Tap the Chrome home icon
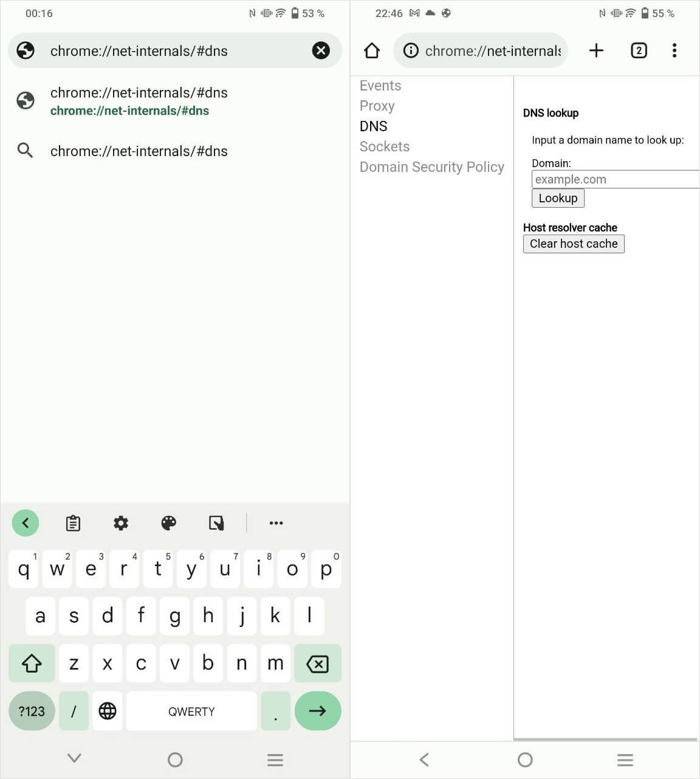This screenshot has height=779, width=700. [x=372, y=50]
